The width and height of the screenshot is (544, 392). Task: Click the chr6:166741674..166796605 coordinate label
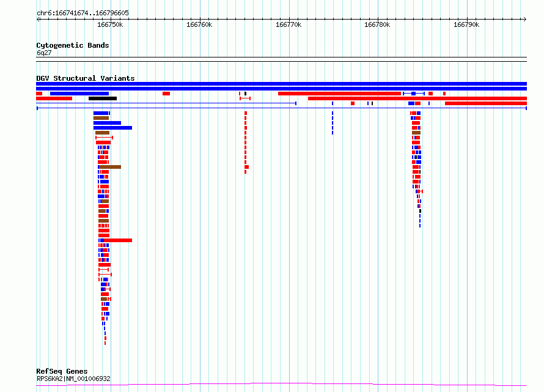[83, 13]
